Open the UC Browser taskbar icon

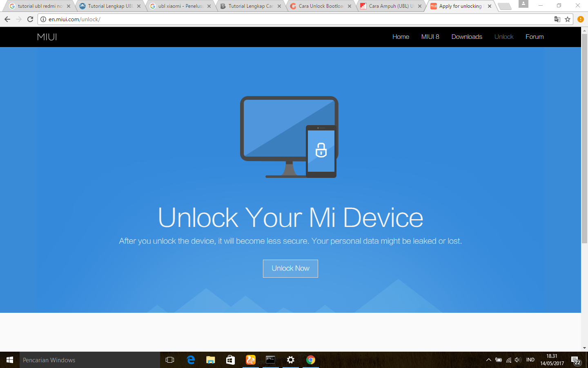click(x=250, y=360)
